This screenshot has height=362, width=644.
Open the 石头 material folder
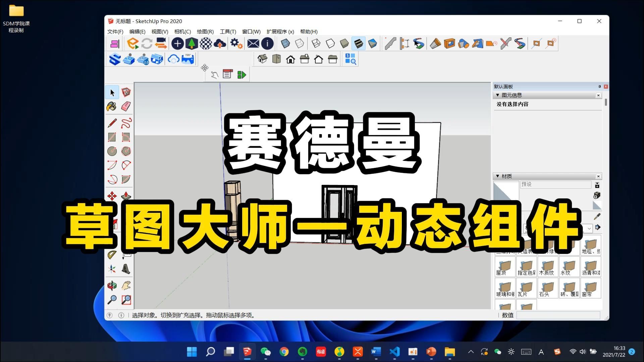click(x=548, y=289)
